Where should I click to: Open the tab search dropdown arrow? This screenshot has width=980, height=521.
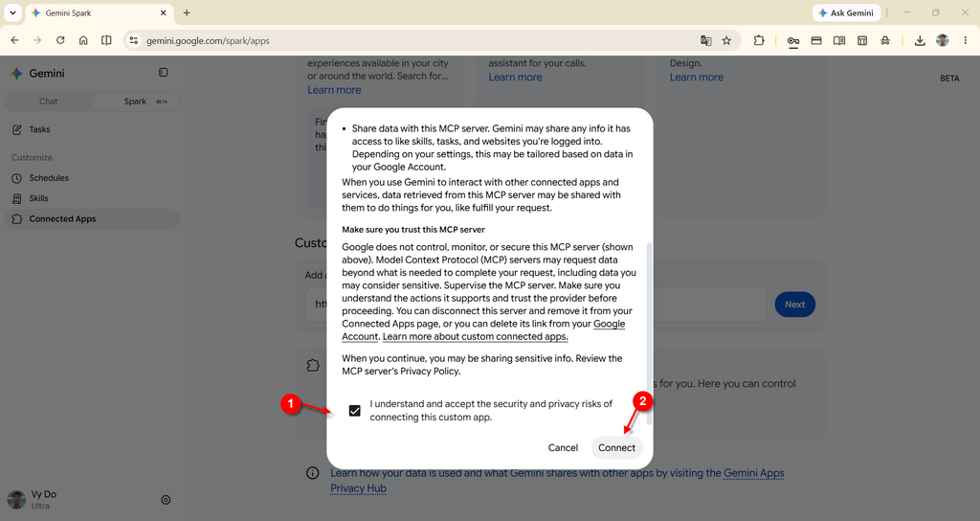coord(12,12)
